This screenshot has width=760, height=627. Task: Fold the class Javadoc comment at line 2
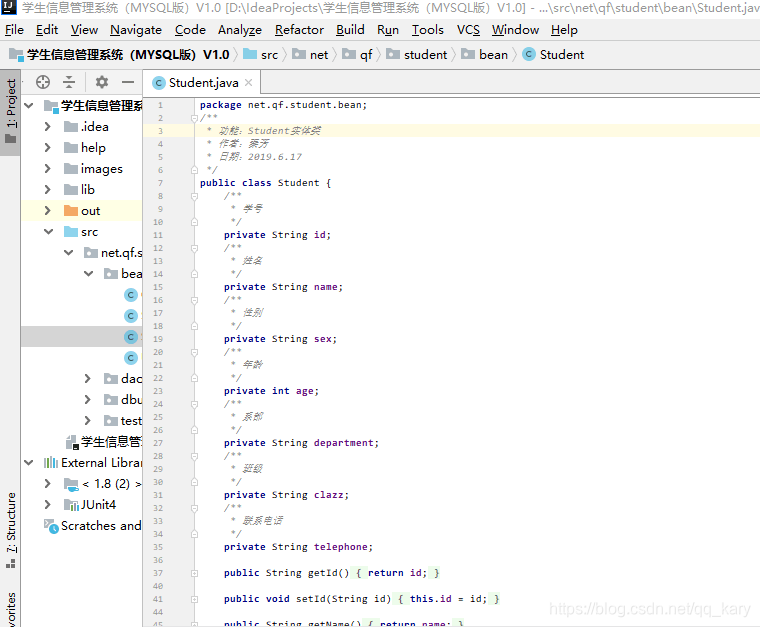coord(194,118)
